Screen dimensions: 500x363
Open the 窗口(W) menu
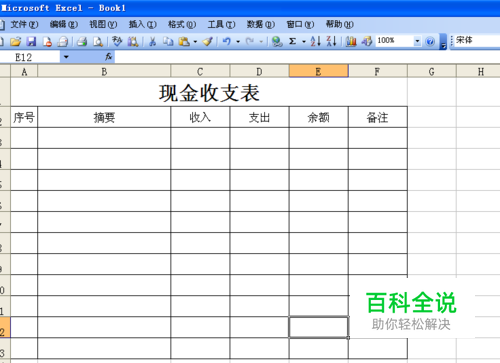tap(300, 24)
